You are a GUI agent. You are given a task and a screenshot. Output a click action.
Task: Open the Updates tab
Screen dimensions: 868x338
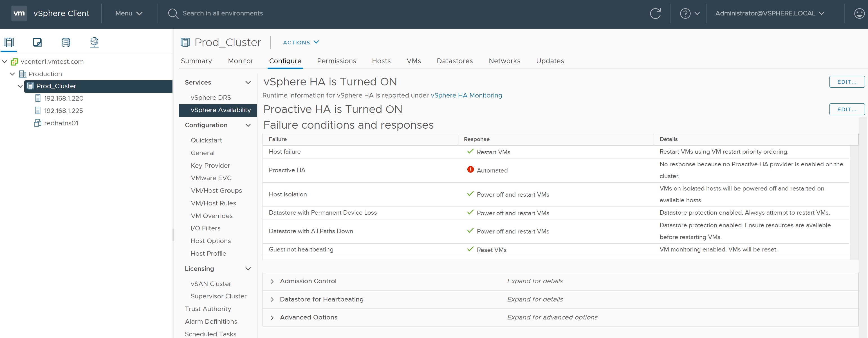(550, 61)
